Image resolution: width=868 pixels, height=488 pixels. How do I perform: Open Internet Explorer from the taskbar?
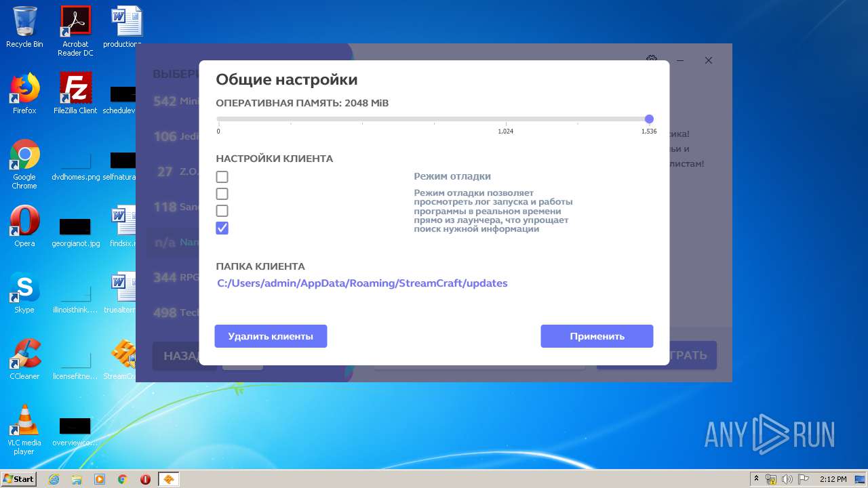coord(54,479)
